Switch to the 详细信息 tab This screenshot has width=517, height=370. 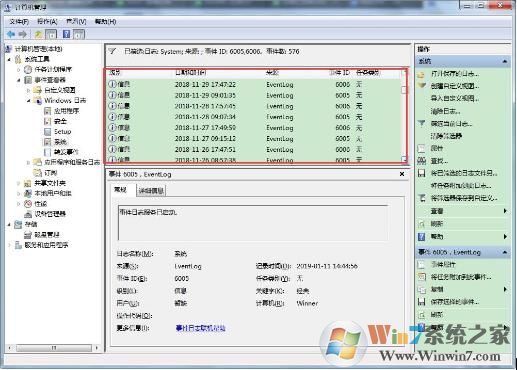coord(151,191)
